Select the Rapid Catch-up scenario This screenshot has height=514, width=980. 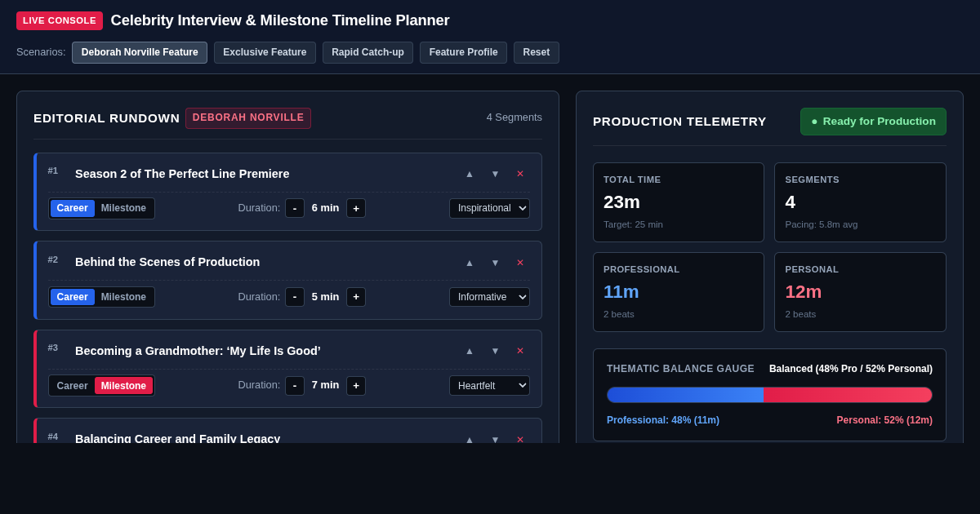[367, 52]
